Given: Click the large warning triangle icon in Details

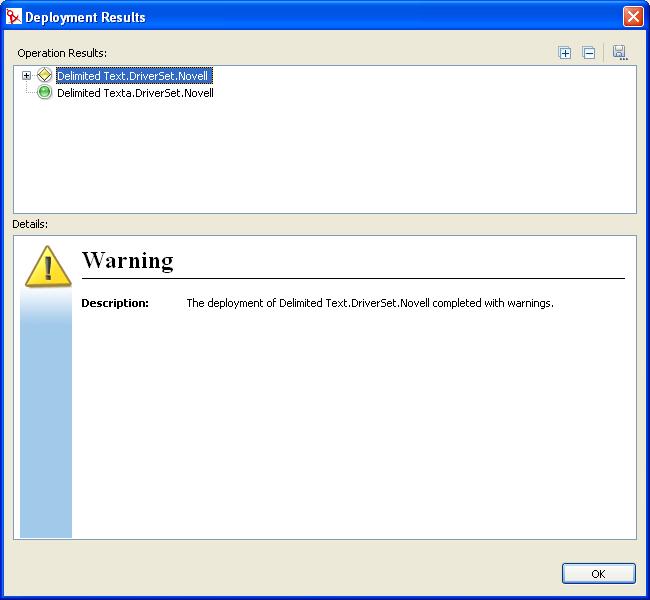Looking at the screenshot, I should coord(48,266).
